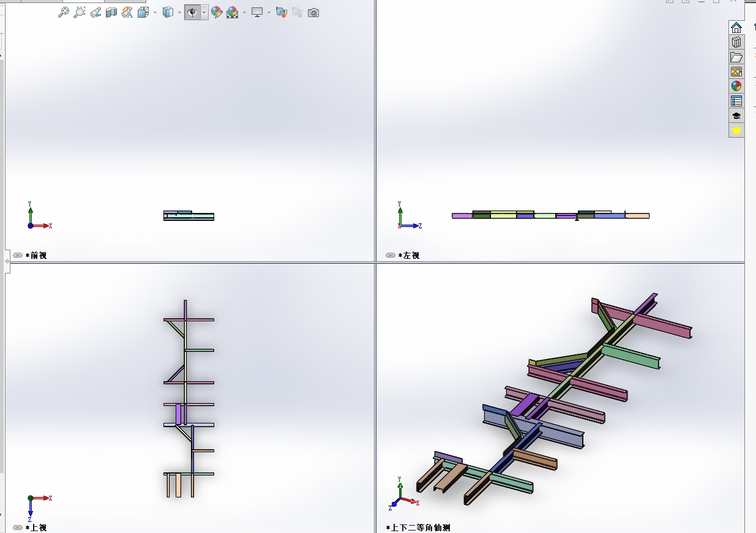Click the *前视 viewport label
This screenshot has height=533, width=756.
(36, 255)
